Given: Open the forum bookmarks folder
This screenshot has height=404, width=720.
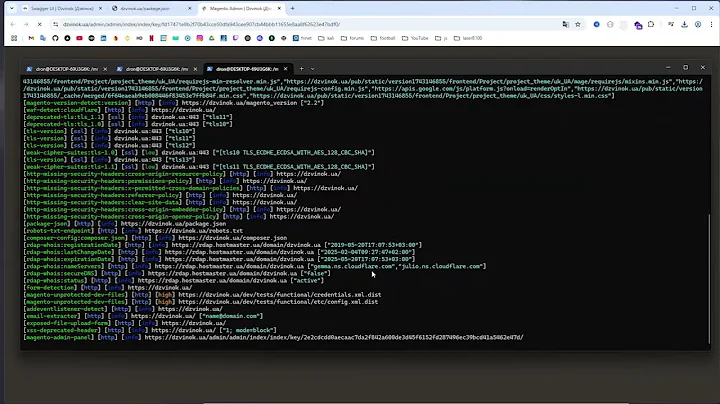Looking at the screenshot, I should (x=352, y=38).
